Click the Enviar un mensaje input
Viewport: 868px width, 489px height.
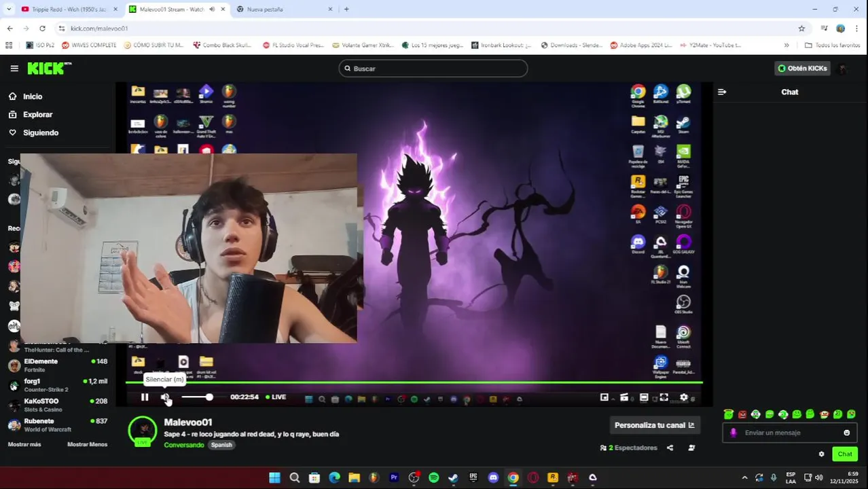pyautogui.click(x=791, y=433)
